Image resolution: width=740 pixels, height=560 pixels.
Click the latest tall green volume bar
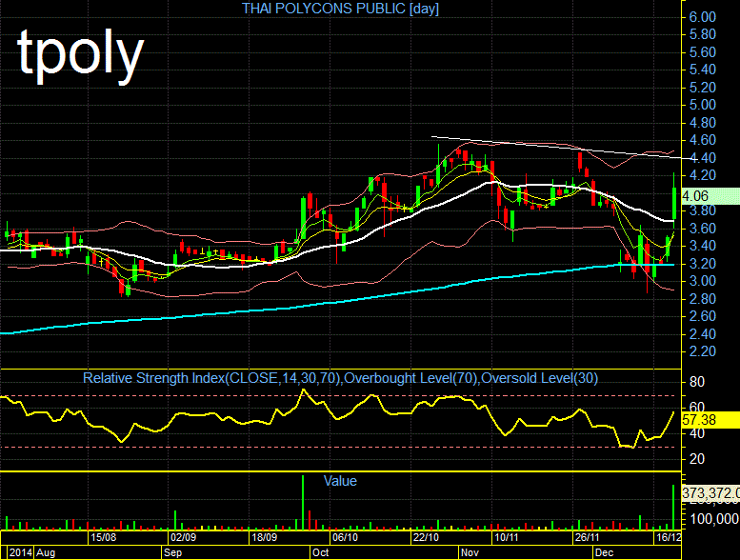tap(673, 508)
